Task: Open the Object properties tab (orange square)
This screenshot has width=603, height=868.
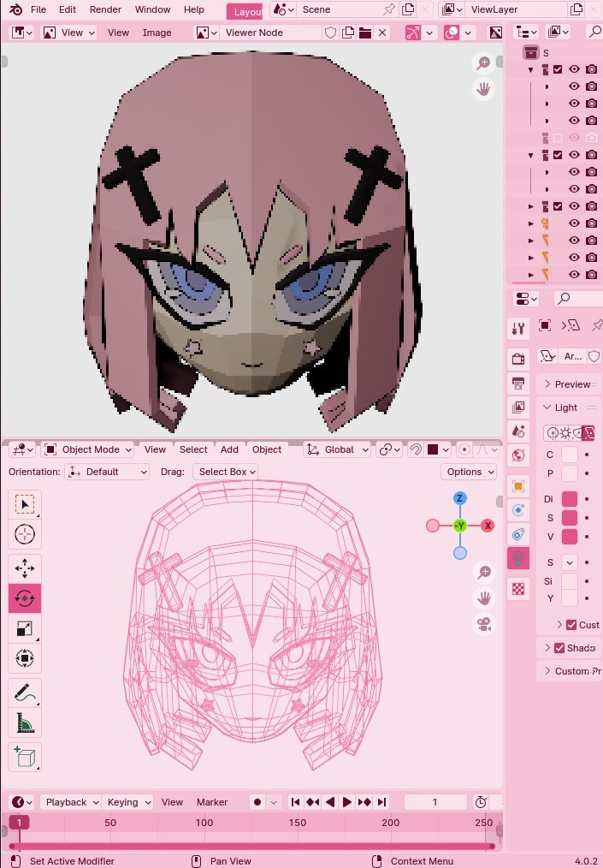Action: click(518, 486)
